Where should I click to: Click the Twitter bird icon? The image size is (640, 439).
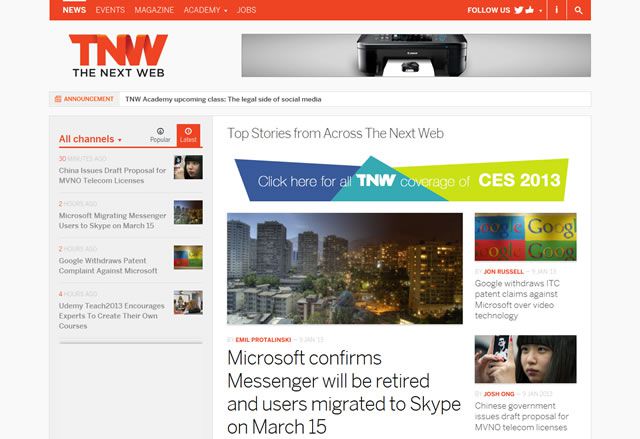coord(518,10)
